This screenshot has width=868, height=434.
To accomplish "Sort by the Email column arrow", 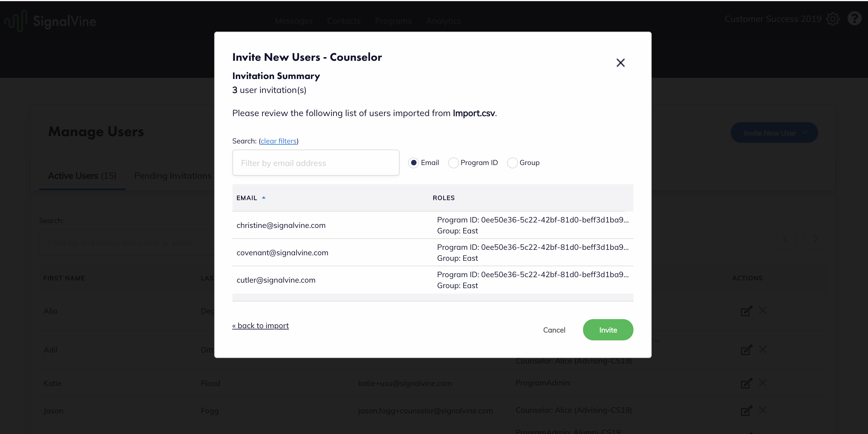I will [263, 198].
